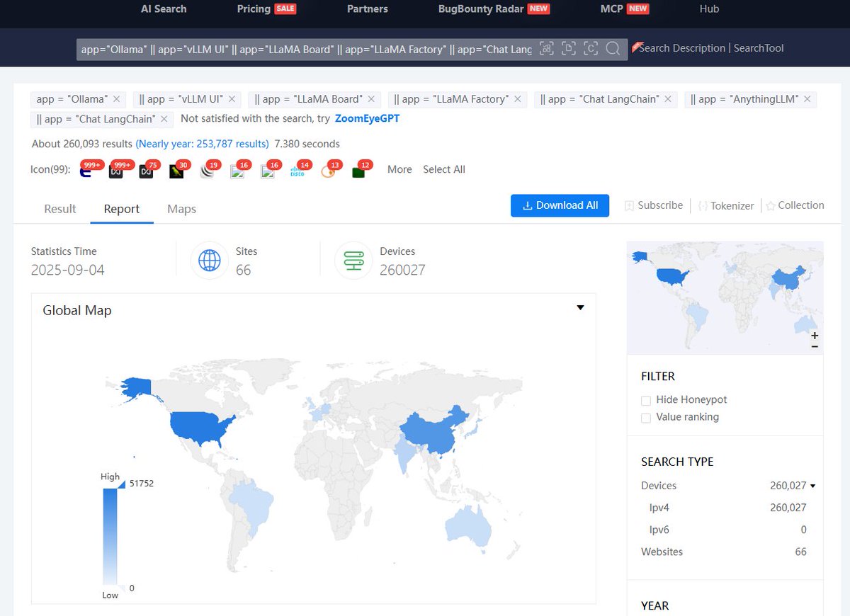Select the first favicon with 999+ badge

pyautogui.click(x=86, y=171)
